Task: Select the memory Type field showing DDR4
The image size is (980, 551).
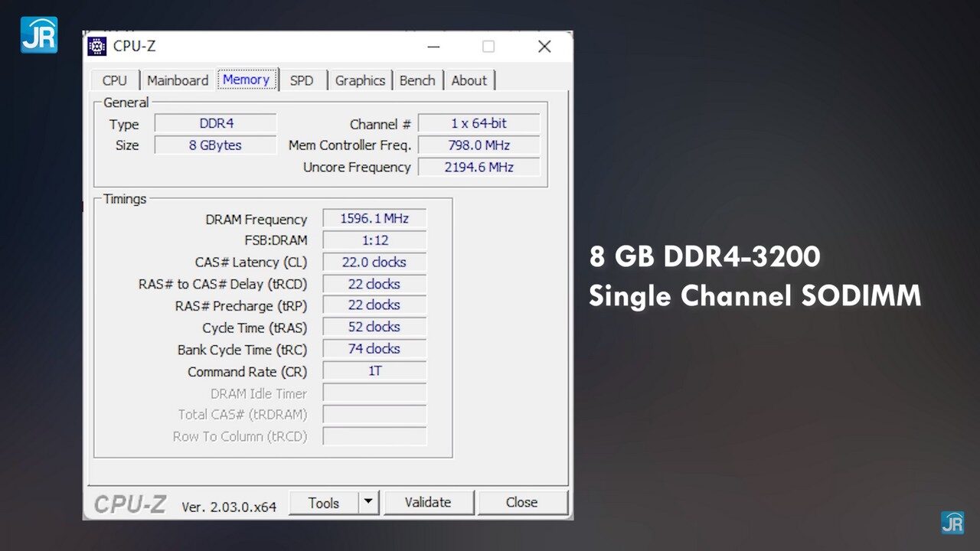Action: [x=216, y=123]
